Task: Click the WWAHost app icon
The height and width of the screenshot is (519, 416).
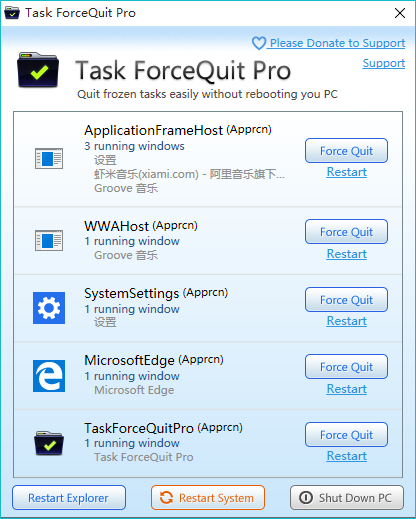Action: (x=49, y=240)
